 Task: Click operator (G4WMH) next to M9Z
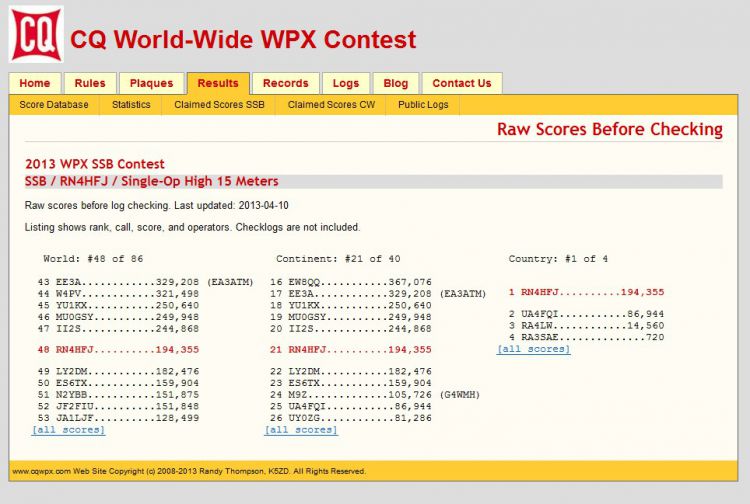460,394
